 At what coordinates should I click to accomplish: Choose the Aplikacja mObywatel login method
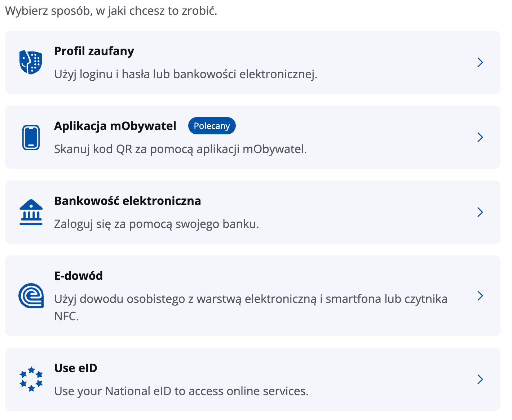(252, 137)
